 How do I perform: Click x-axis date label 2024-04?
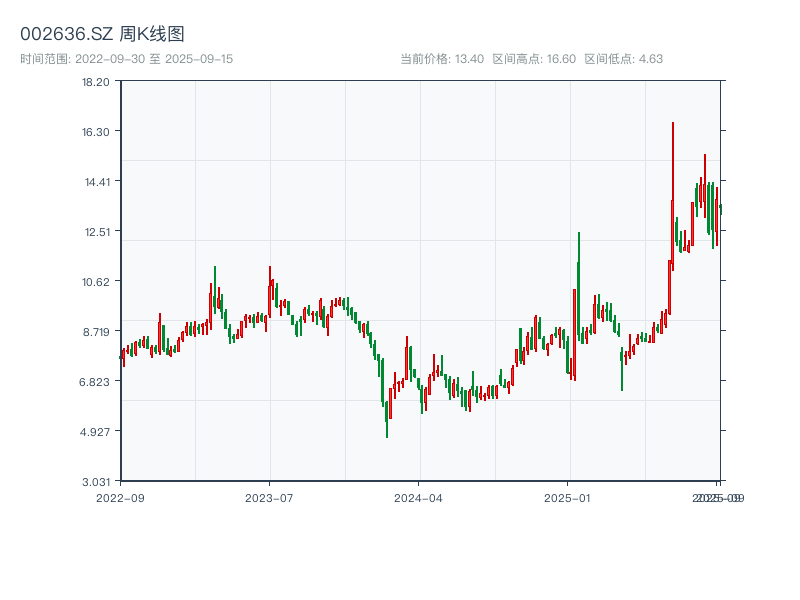click(x=418, y=498)
